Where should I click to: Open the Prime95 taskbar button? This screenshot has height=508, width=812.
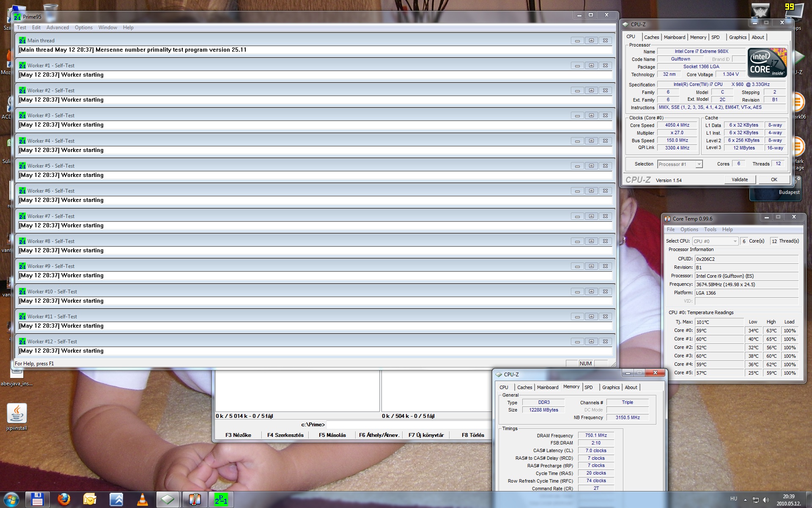[x=221, y=500]
